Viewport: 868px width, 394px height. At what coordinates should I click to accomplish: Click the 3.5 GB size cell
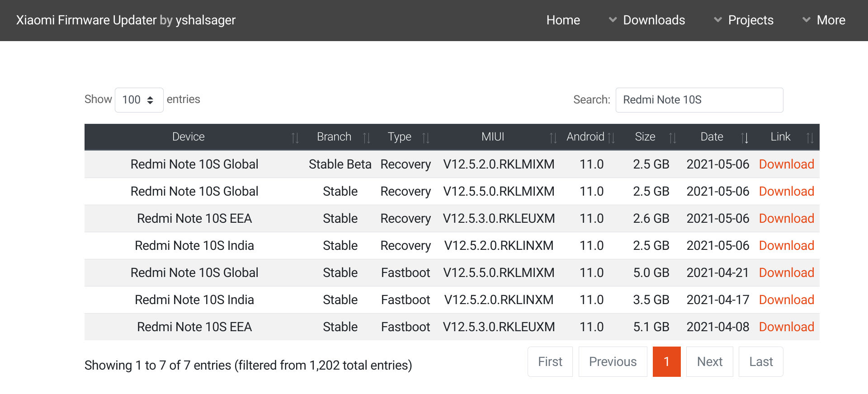pos(651,300)
